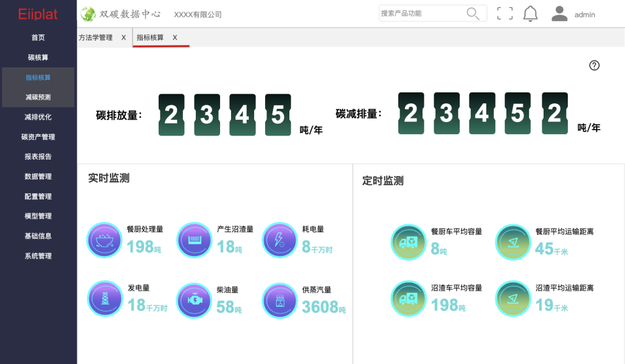Open 减碳预测 in the sidebar
Screen dimensions: 625x364
(38, 97)
